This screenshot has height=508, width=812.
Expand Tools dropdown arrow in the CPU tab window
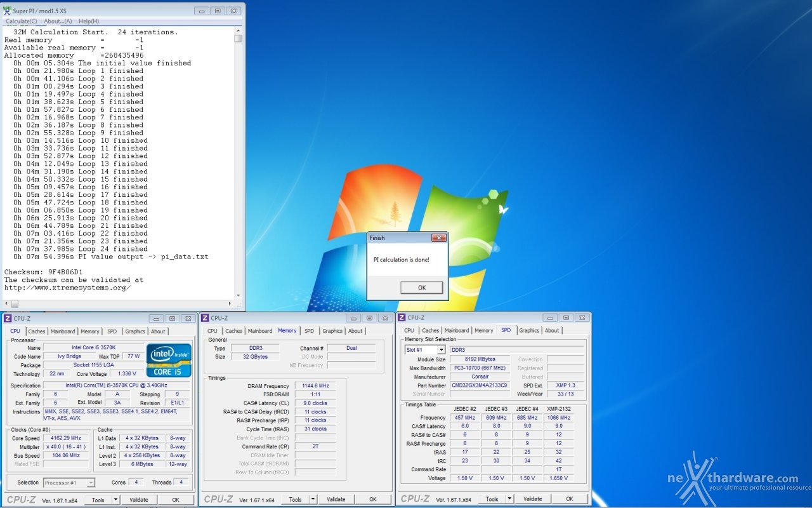pyautogui.click(x=116, y=500)
